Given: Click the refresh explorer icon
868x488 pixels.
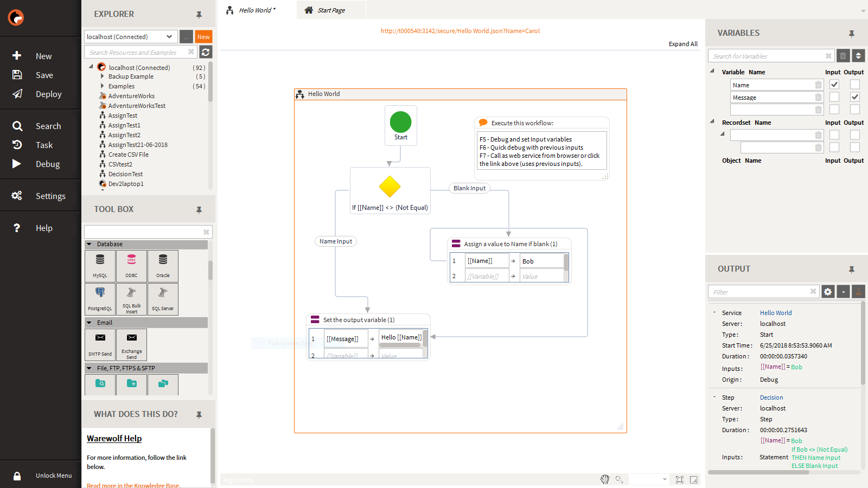Looking at the screenshot, I should pos(206,52).
